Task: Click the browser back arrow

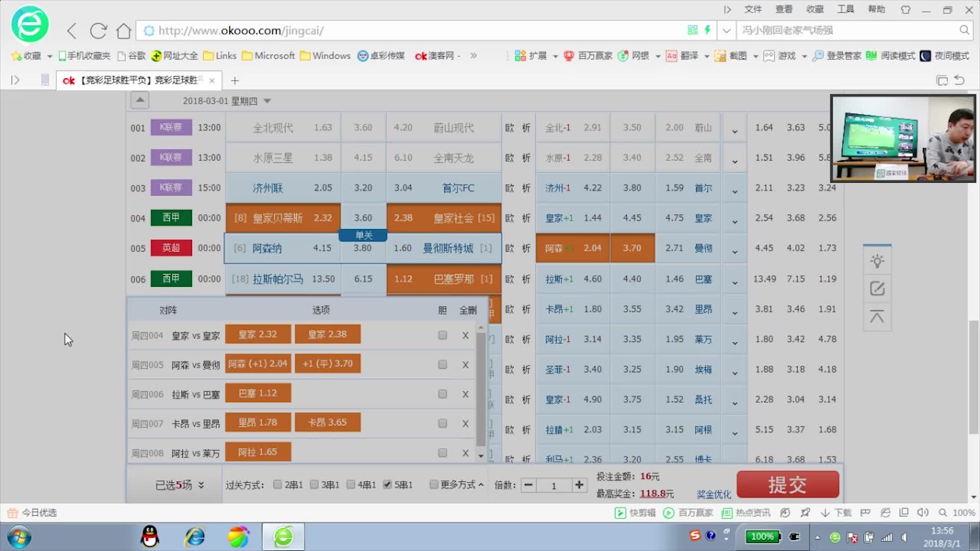Action: point(72,31)
